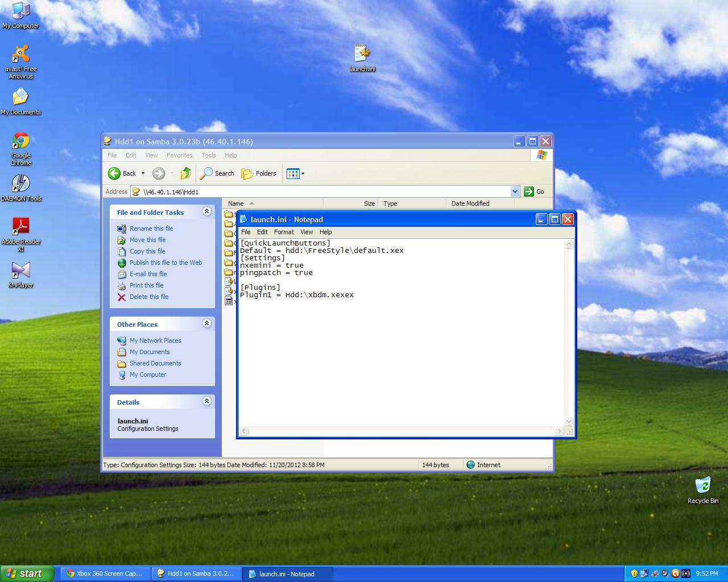
Task: Click Print this file link
Action: (x=146, y=285)
